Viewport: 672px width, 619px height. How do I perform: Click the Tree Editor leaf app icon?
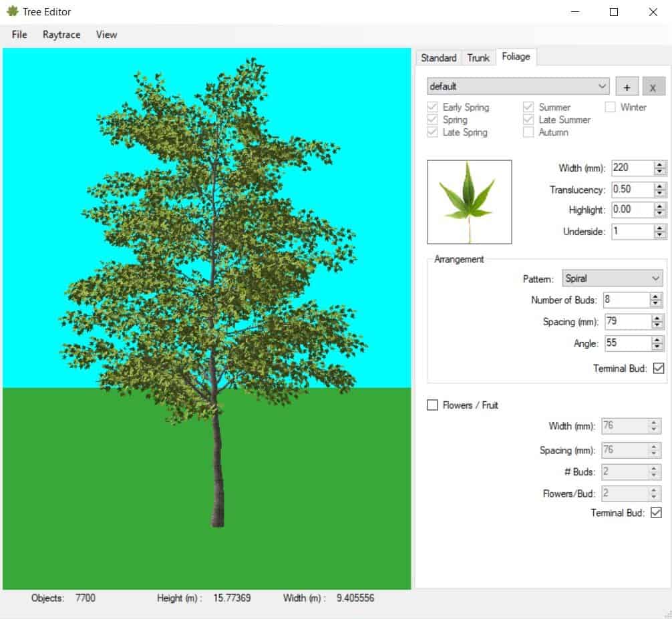pyautogui.click(x=13, y=11)
